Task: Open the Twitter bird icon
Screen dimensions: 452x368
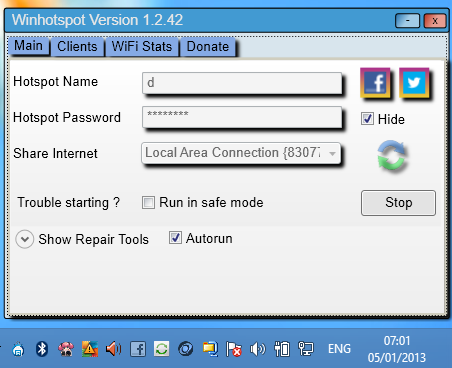Action: click(414, 83)
